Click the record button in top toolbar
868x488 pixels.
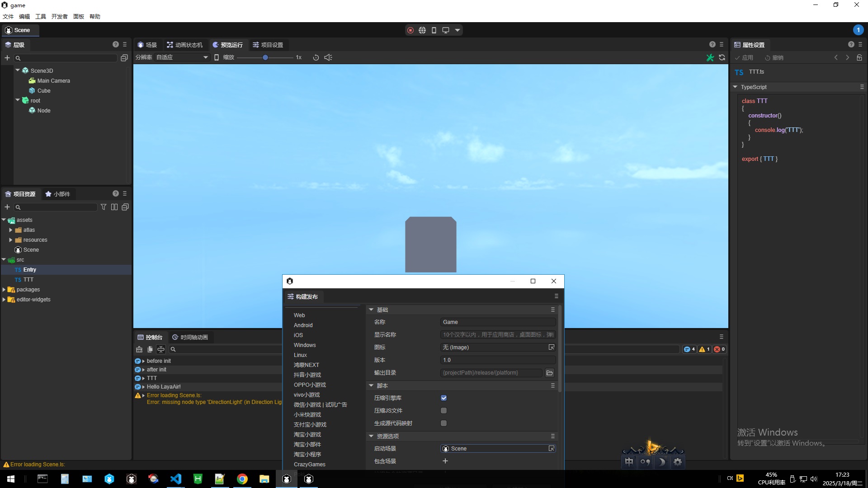click(x=410, y=30)
